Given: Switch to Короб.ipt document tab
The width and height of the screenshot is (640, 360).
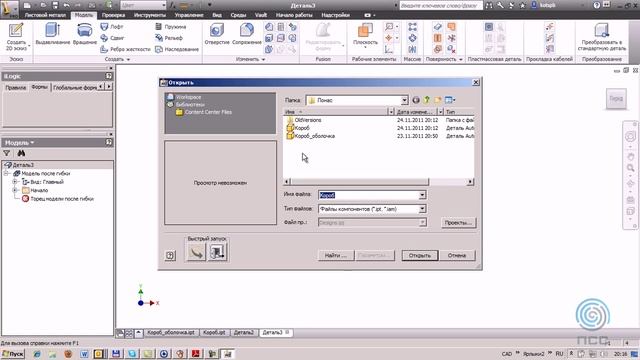Looking at the screenshot, I should [x=214, y=333].
